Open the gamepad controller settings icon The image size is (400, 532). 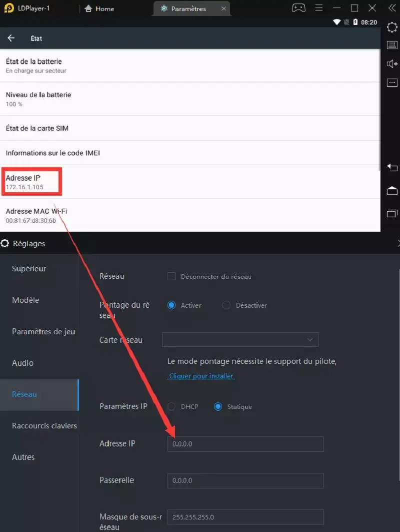tap(298, 8)
